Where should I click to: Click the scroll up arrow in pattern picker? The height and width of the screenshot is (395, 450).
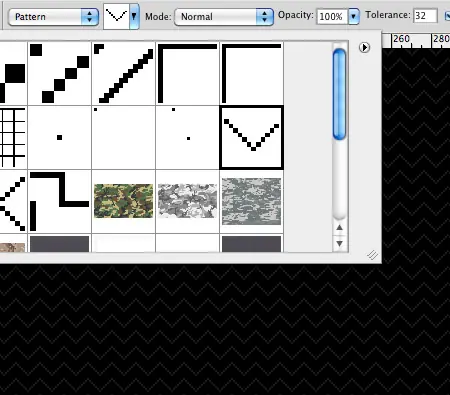pyautogui.click(x=340, y=228)
